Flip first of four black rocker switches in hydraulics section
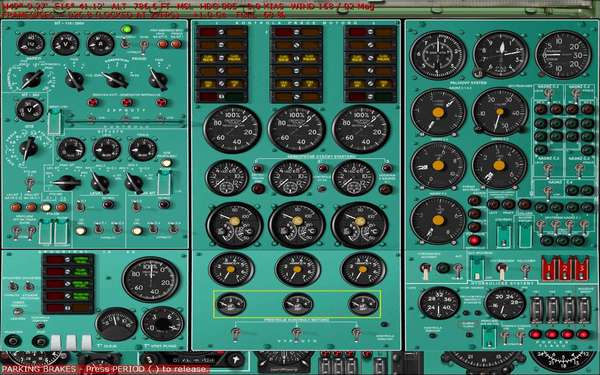 [x=537, y=309]
